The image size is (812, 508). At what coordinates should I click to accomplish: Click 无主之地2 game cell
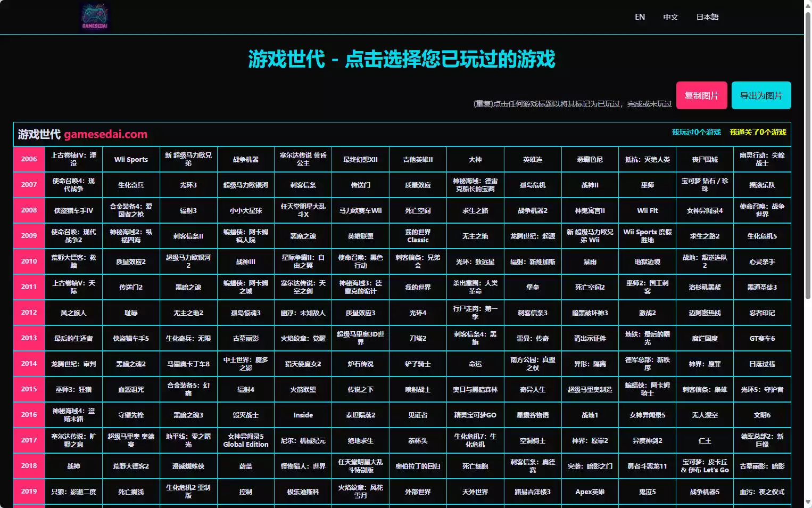188,313
